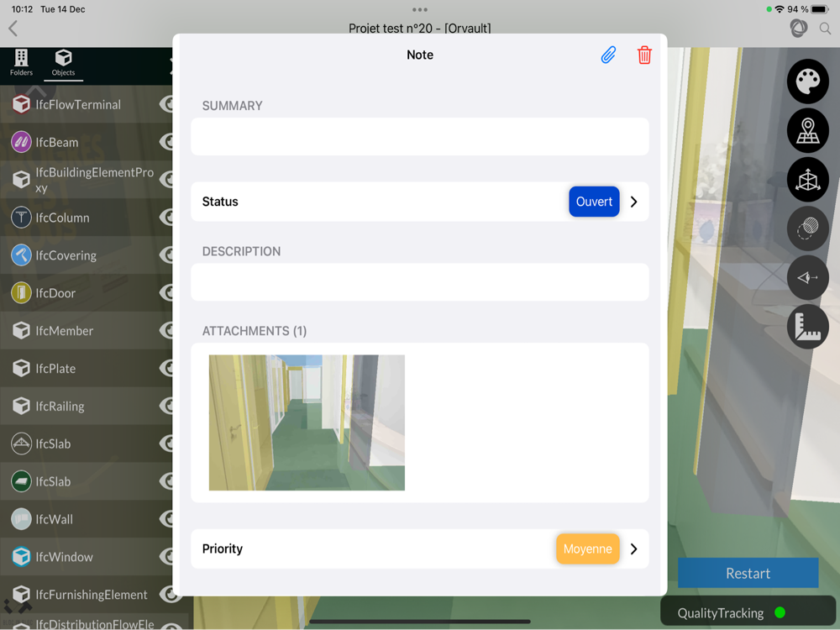This screenshot has width=840, height=630.
Task: Go back with the top-left arrow
Action: coord(13,29)
